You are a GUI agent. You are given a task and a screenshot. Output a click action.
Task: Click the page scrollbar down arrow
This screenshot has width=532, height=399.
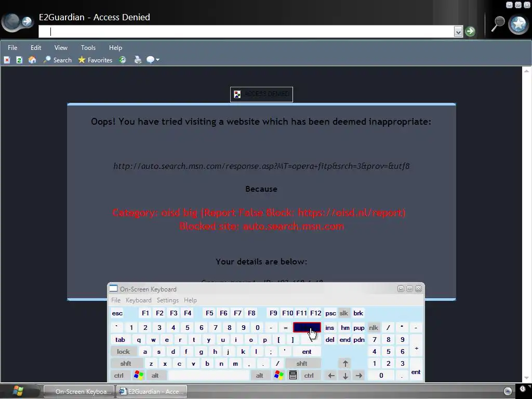click(x=527, y=378)
